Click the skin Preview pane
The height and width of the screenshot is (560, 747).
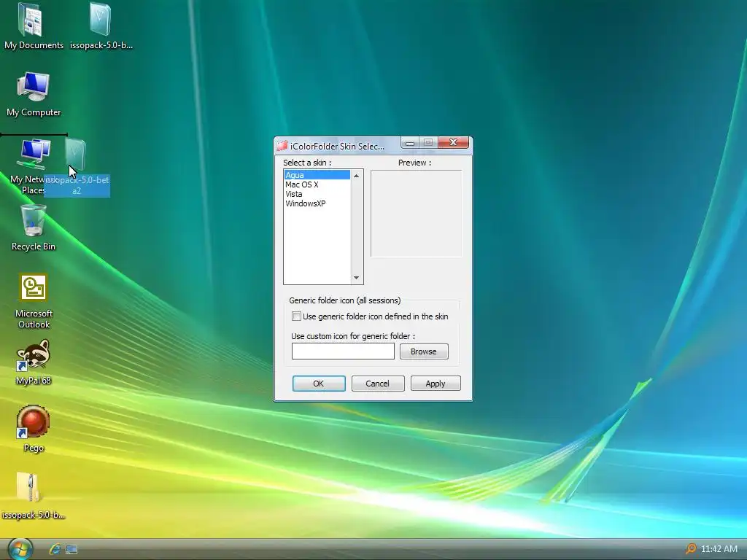(416, 214)
